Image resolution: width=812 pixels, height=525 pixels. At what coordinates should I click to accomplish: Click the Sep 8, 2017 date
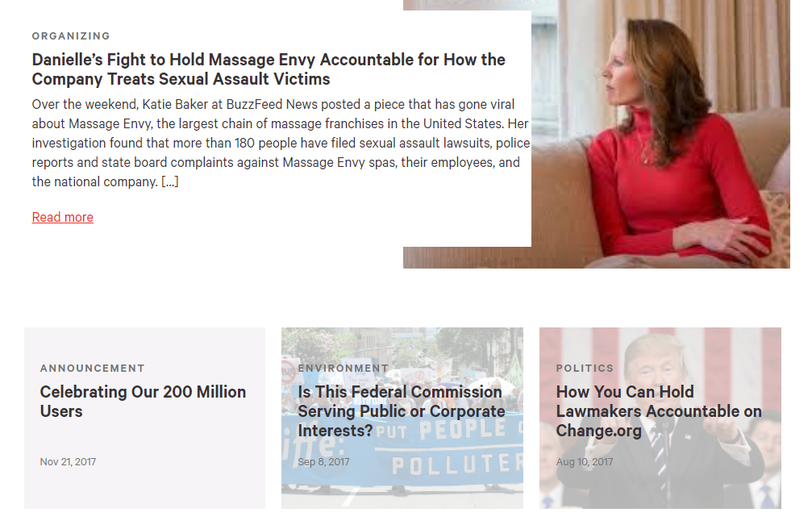coord(323,462)
